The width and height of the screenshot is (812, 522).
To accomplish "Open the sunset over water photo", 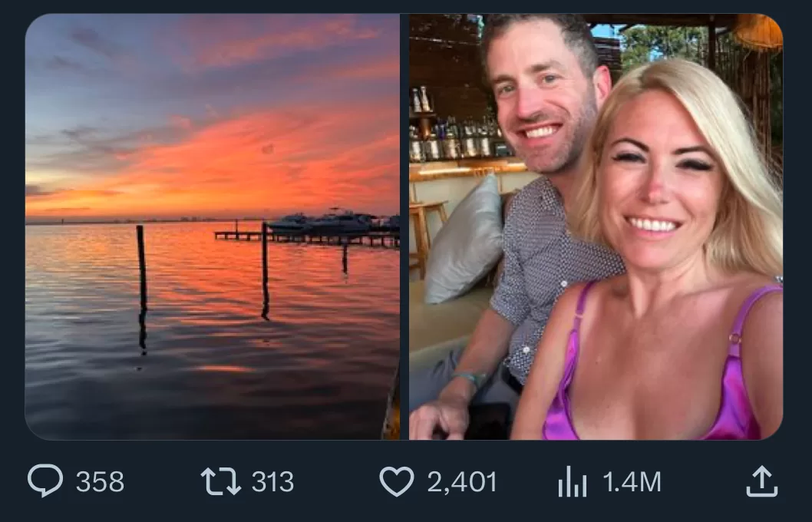I will [212, 226].
